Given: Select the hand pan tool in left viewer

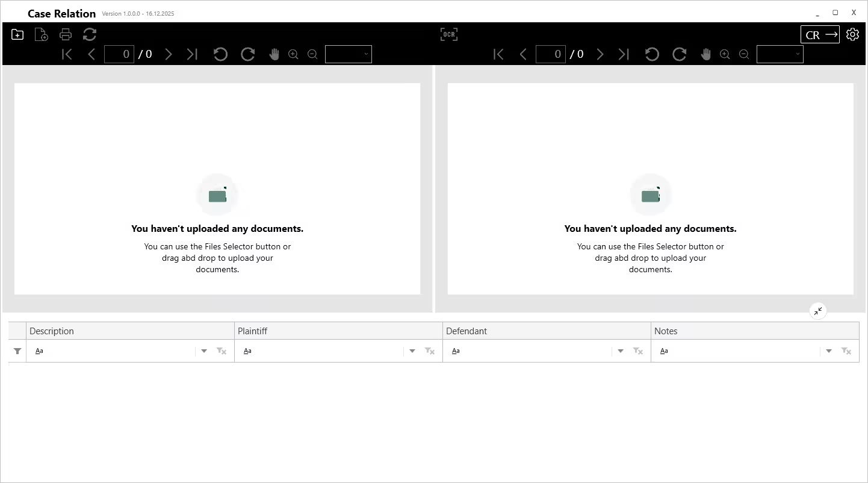Looking at the screenshot, I should pos(274,54).
